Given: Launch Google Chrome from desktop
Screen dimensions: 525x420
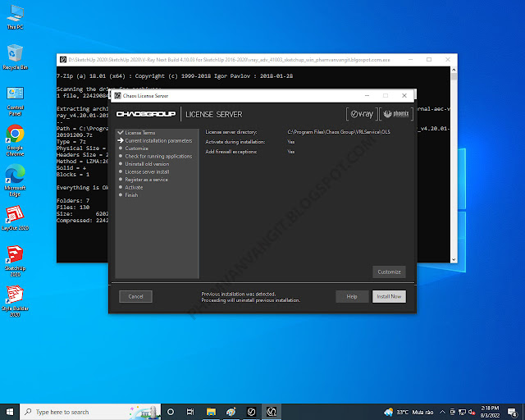Looking at the screenshot, I should (x=15, y=140).
